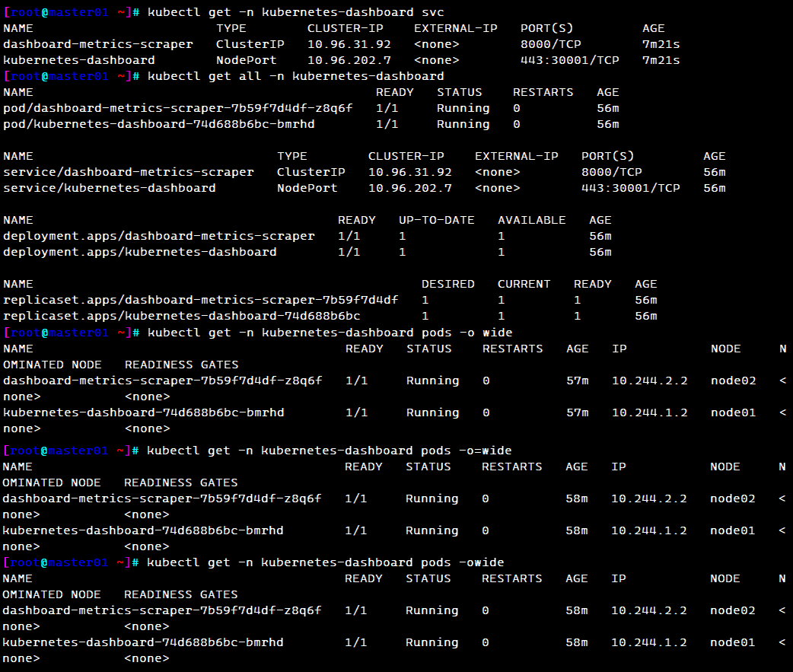Viewport: 793px width, 672px height.
Task: Click RESTARTS header in 'get all' pod table
Action: 543,93
